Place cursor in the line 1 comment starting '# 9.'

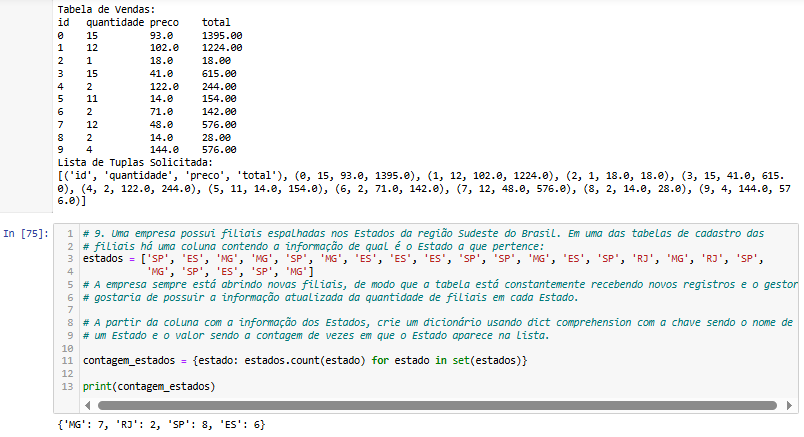pyautogui.click(x=424, y=233)
